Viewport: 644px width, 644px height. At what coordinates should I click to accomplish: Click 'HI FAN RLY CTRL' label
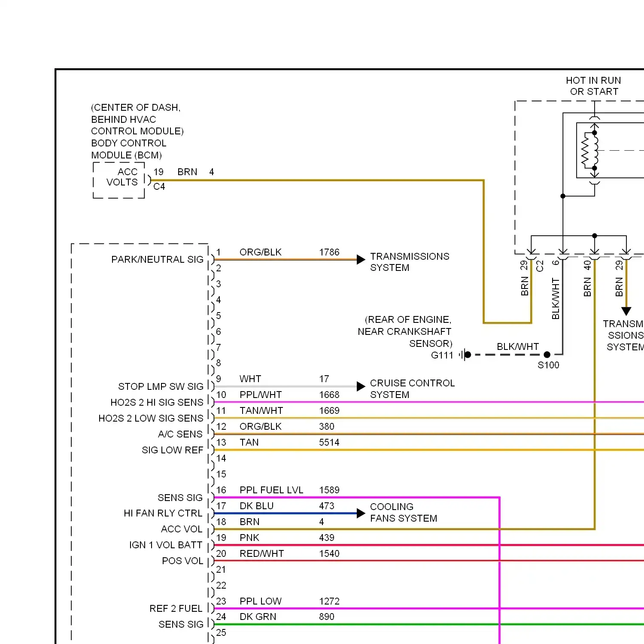163,513
